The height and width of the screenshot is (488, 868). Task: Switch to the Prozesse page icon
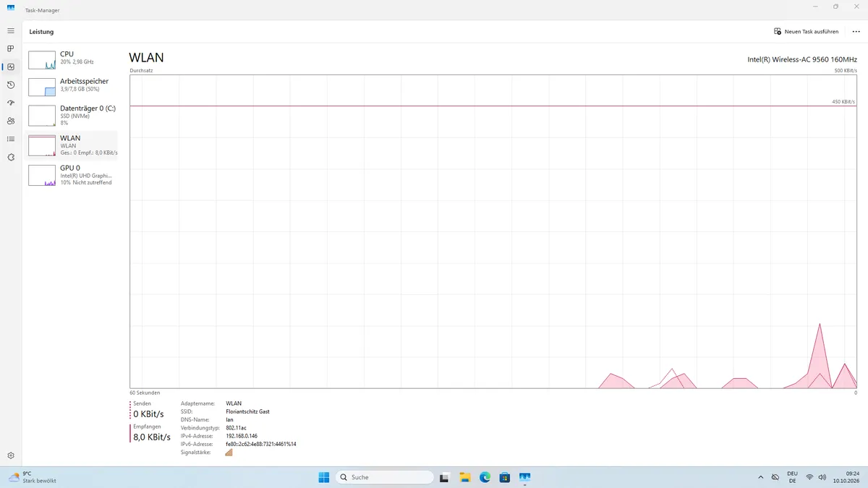coord(11,48)
